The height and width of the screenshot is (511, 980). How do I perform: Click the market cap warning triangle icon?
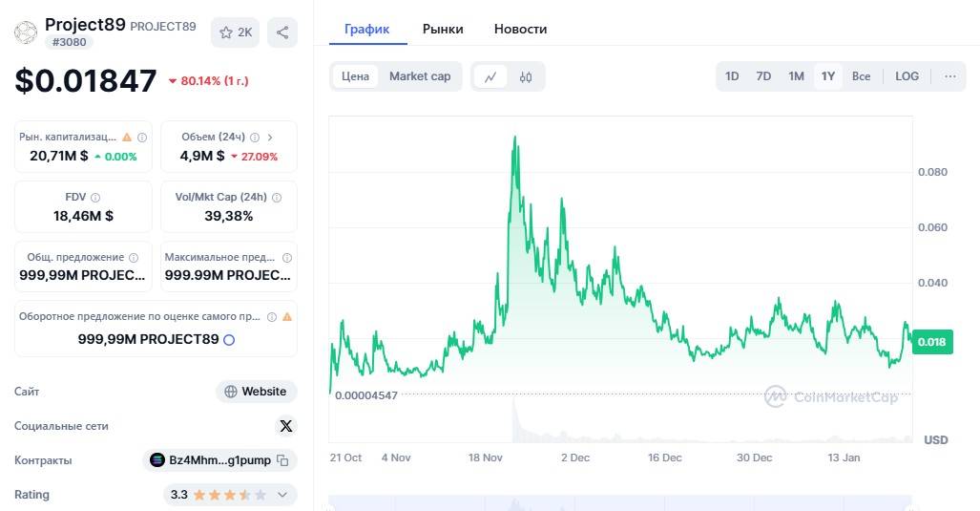point(127,137)
